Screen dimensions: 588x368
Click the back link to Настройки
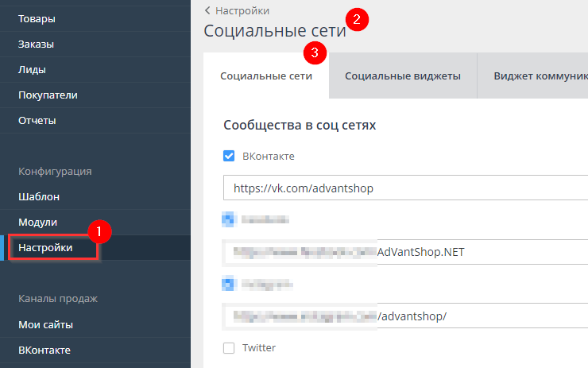coord(237,10)
